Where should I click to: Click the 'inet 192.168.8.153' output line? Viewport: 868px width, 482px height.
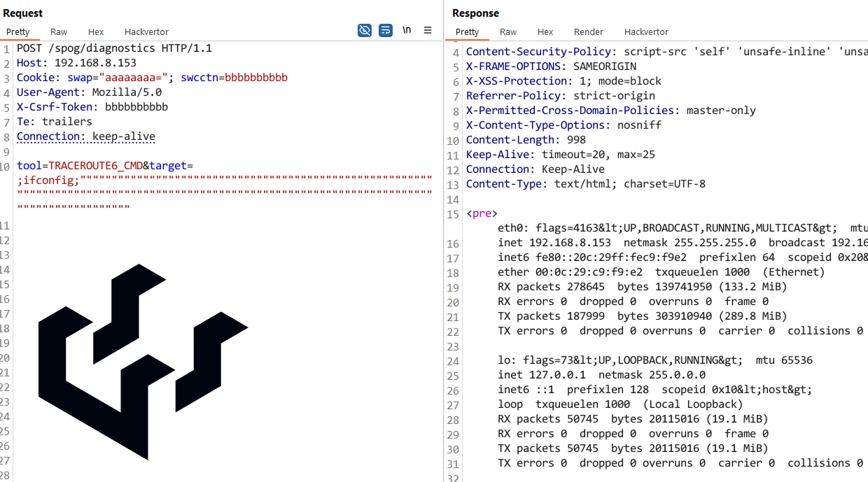click(682, 243)
